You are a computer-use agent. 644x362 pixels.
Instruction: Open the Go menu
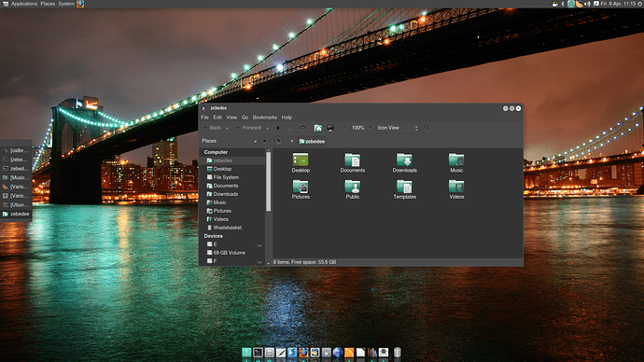(x=245, y=118)
